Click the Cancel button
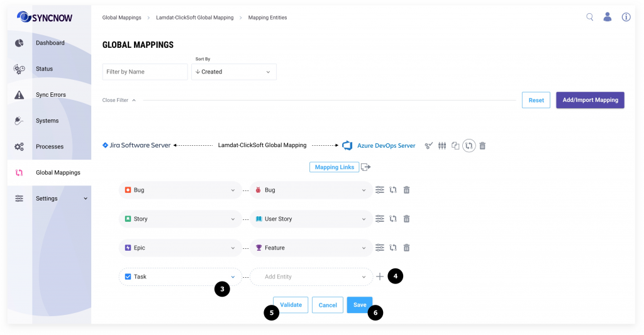The height and width of the screenshot is (335, 644). click(x=327, y=305)
